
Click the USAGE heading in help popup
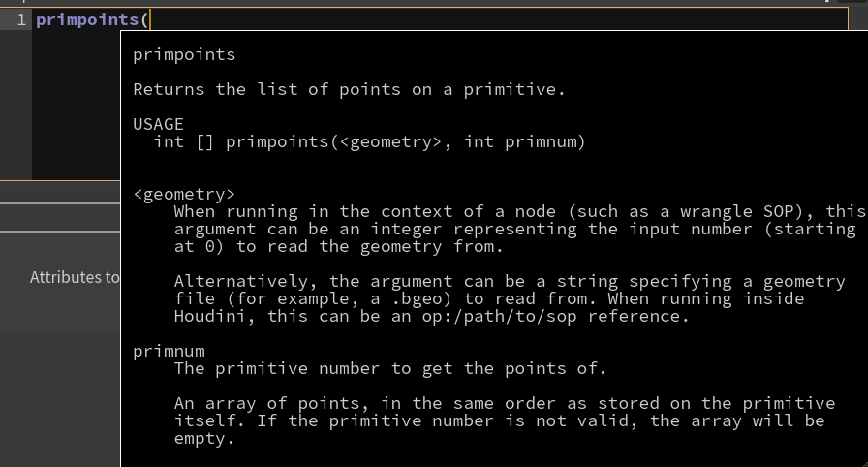pyautogui.click(x=158, y=124)
